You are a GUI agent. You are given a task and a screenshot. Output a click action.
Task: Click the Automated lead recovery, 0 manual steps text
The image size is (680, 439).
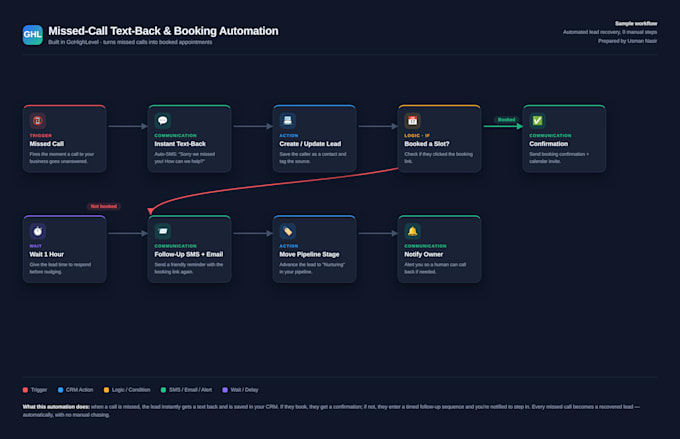point(610,32)
